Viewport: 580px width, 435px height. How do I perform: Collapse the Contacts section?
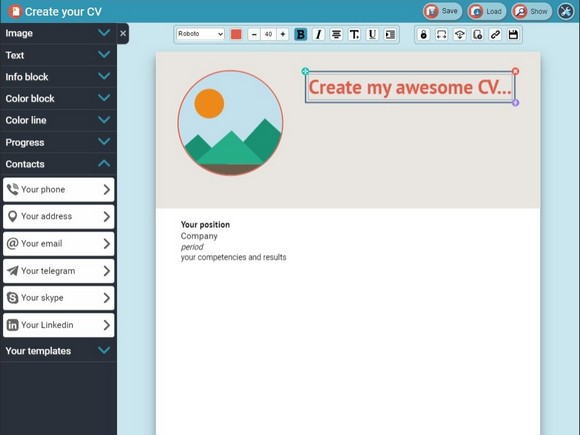(58, 164)
